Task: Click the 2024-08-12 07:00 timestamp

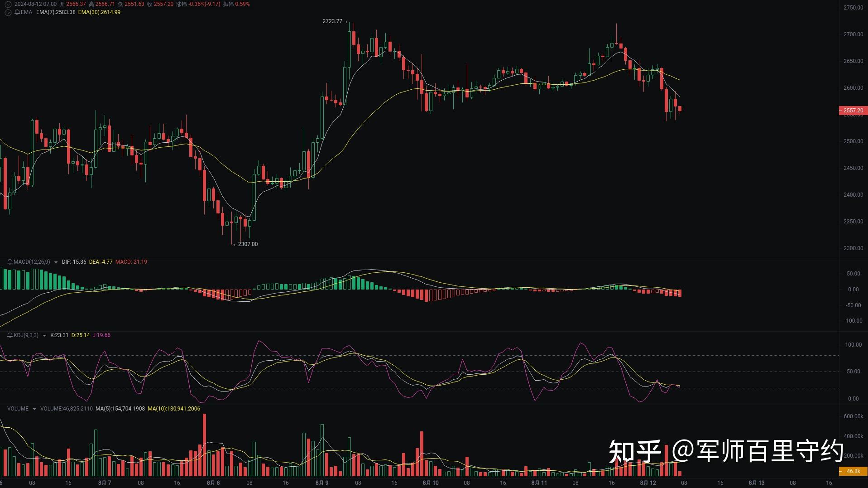Action: [x=35, y=4]
